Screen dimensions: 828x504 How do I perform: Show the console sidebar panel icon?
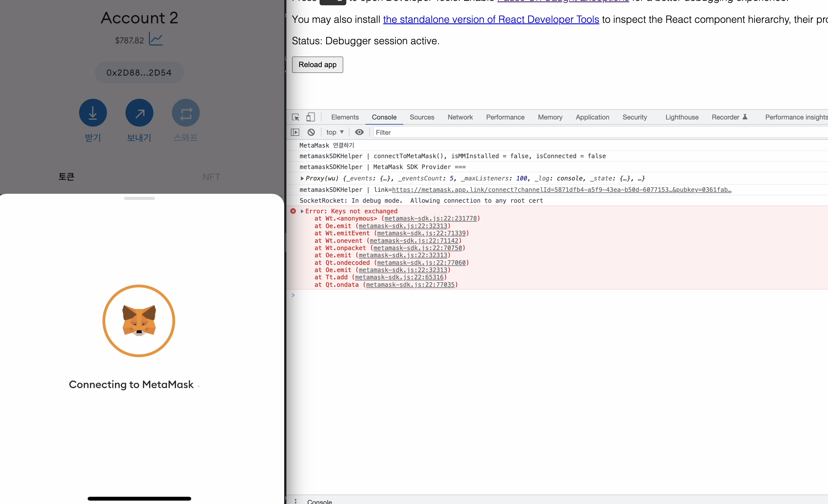pyautogui.click(x=295, y=132)
